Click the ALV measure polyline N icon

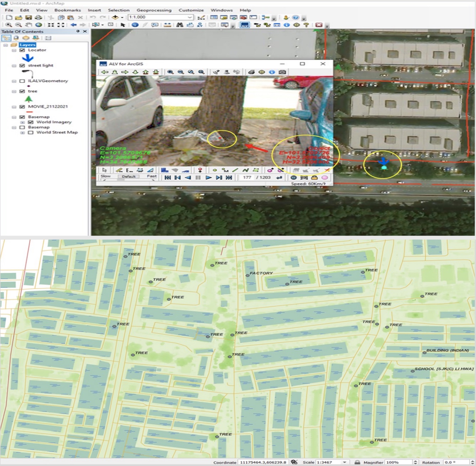(x=245, y=170)
